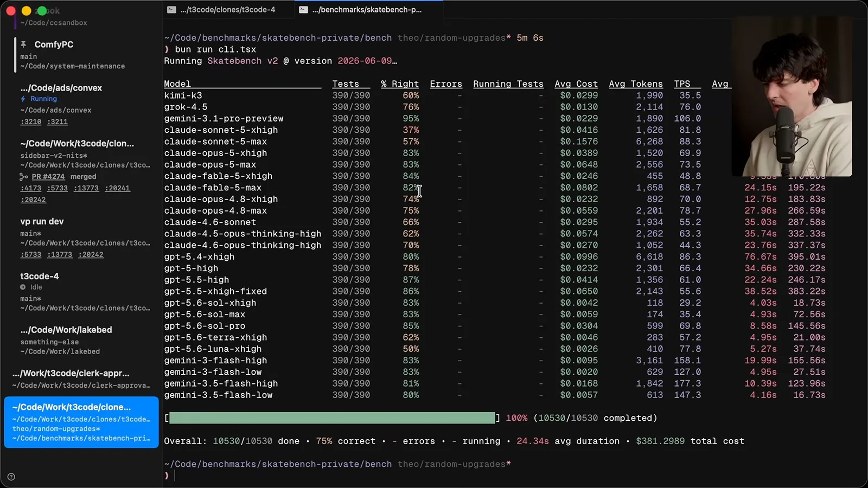Click the pin icon beside ComfyPC
The height and width of the screenshot is (488, 868).
[23, 44]
